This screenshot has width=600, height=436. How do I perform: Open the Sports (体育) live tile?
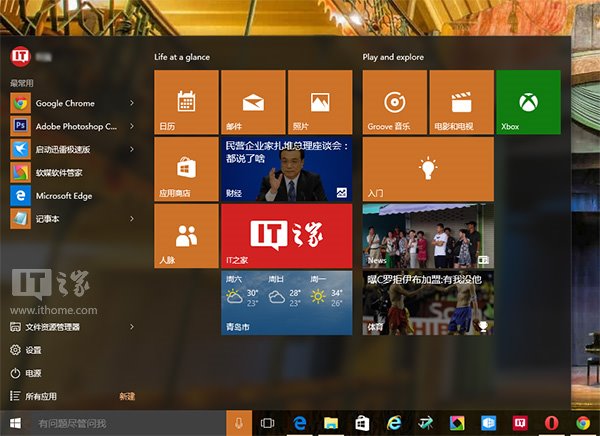click(428, 303)
